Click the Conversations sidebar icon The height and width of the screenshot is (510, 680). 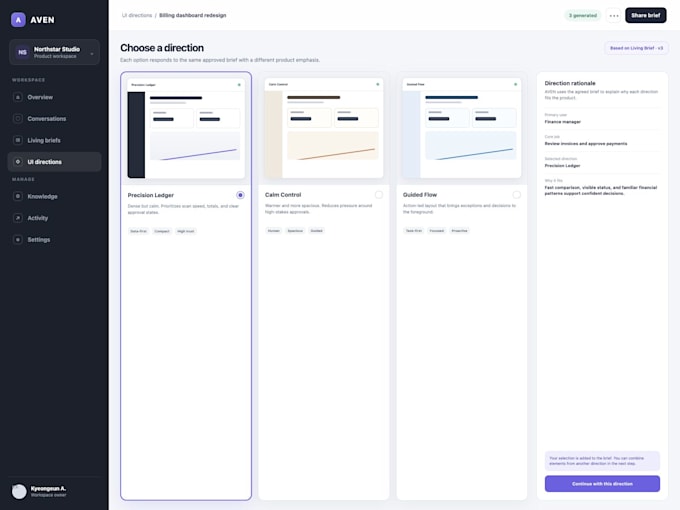tap(18, 118)
